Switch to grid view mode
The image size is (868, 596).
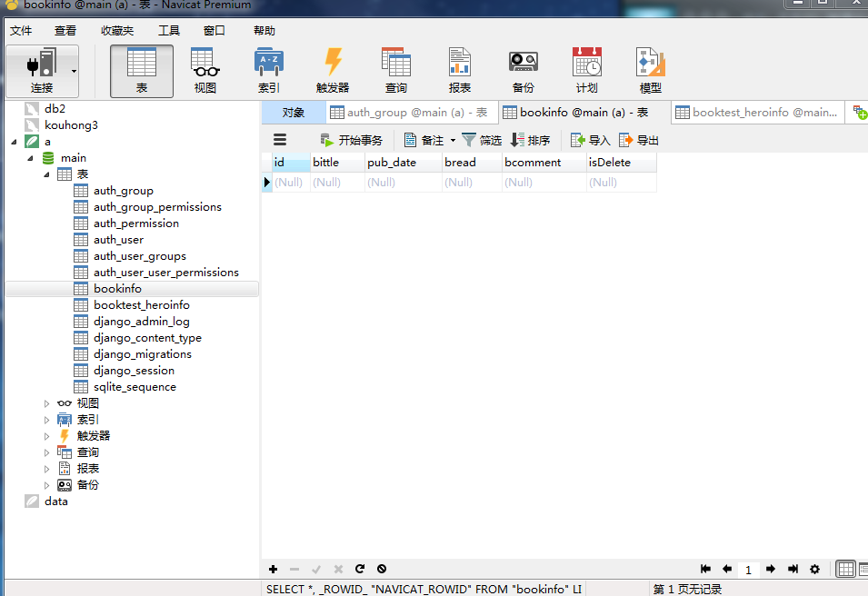[x=846, y=569]
